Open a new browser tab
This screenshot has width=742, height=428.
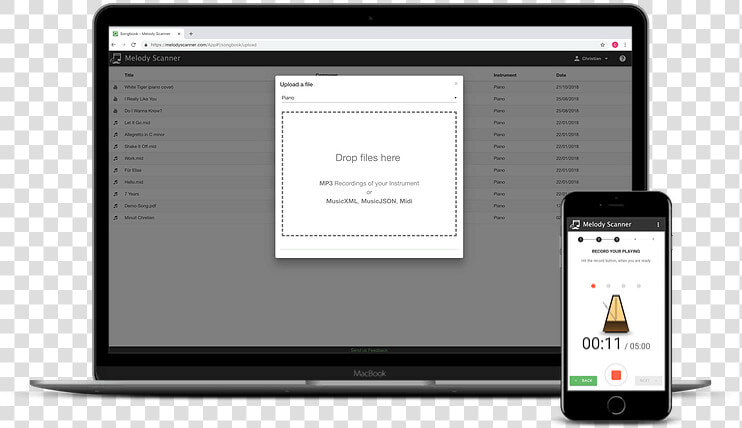(x=191, y=34)
